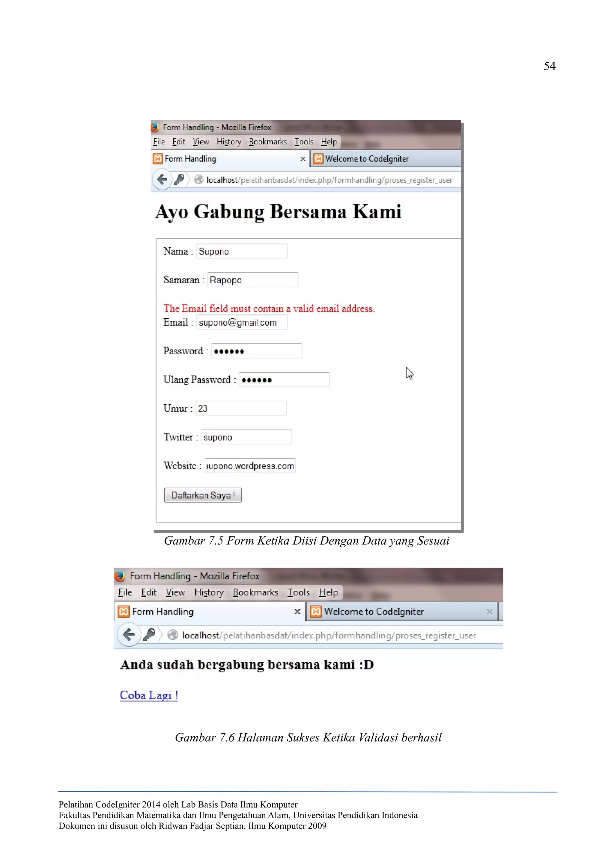Click the Umur field showing 23
The image size is (614, 868).
[241, 408]
